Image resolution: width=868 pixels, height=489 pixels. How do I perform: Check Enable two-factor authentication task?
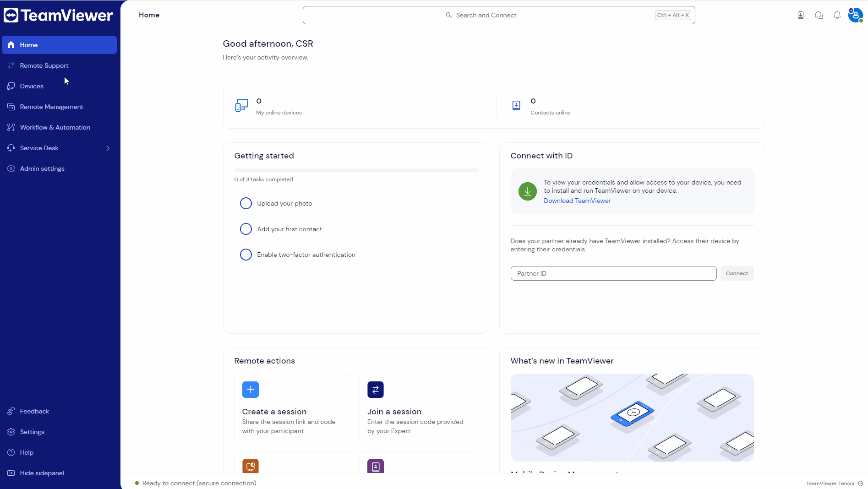coord(246,255)
